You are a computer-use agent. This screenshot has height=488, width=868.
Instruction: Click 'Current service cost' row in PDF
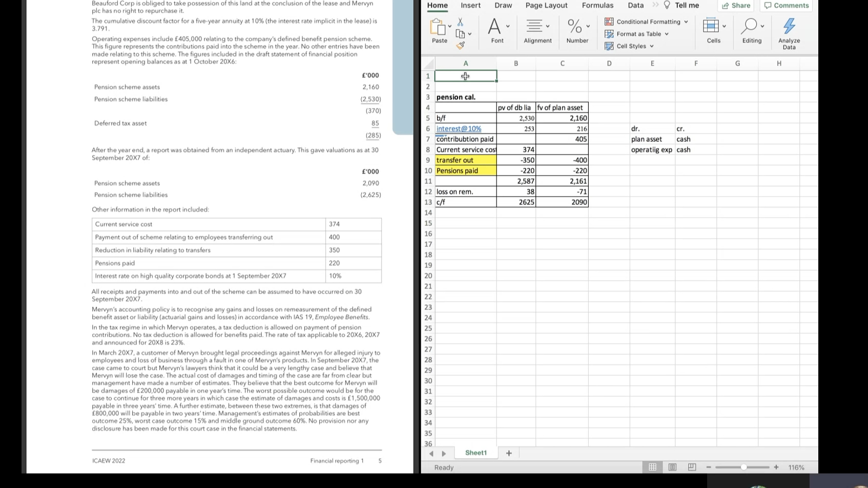pos(236,224)
